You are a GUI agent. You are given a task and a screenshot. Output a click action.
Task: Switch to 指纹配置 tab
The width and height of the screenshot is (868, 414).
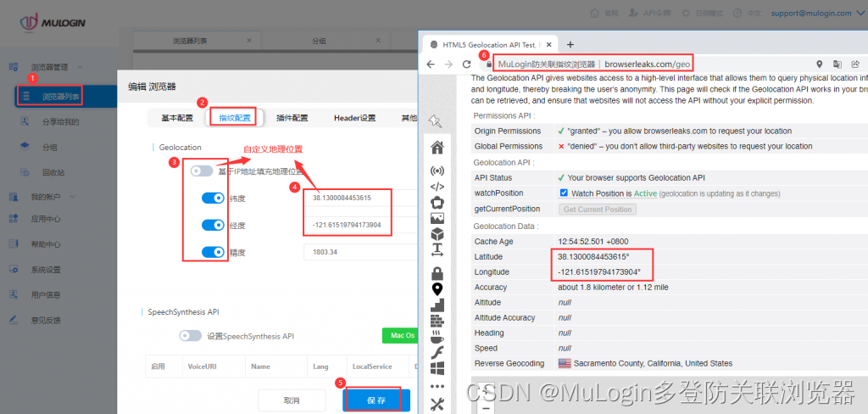tap(235, 117)
